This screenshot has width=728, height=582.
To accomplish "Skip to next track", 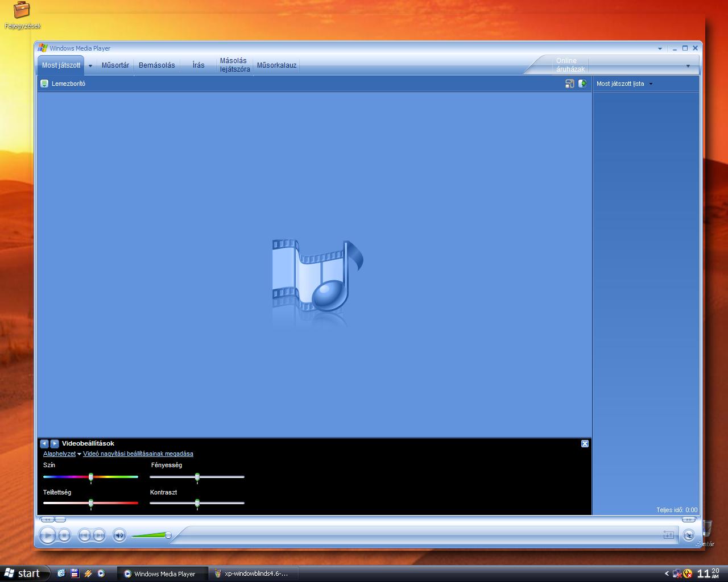I will 99,535.
